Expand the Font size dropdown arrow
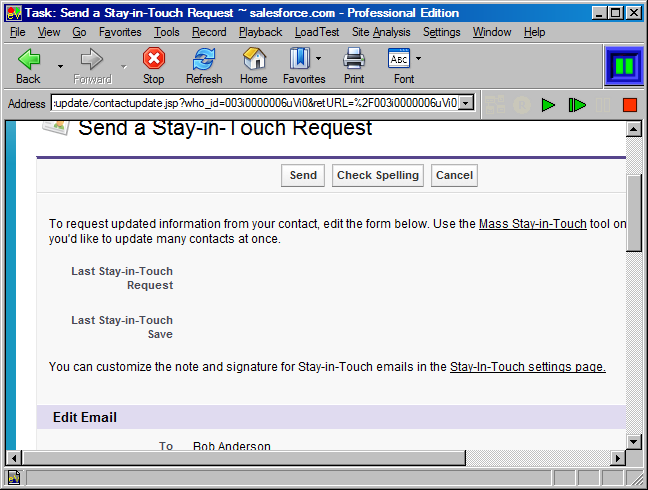This screenshot has width=648, height=490. point(418,59)
